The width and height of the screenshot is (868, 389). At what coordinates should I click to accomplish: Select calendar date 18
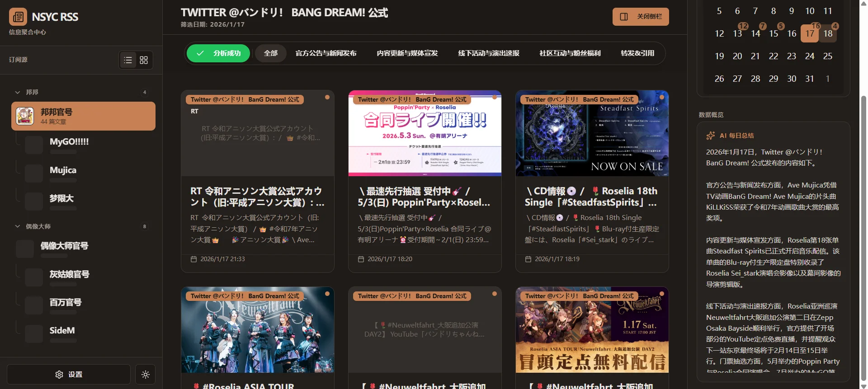coord(828,33)
